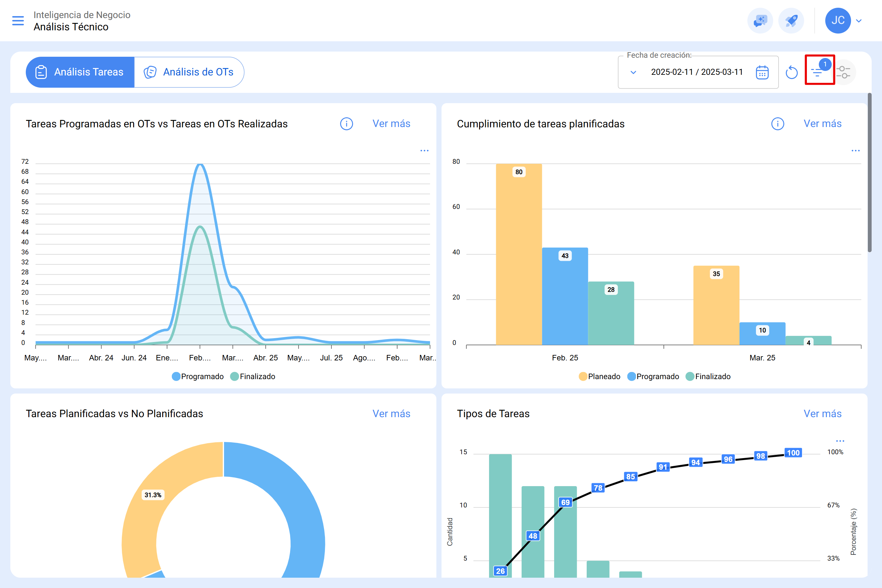
Task: Open the calendar date picker icon
Action: click(x=762, y=72)
